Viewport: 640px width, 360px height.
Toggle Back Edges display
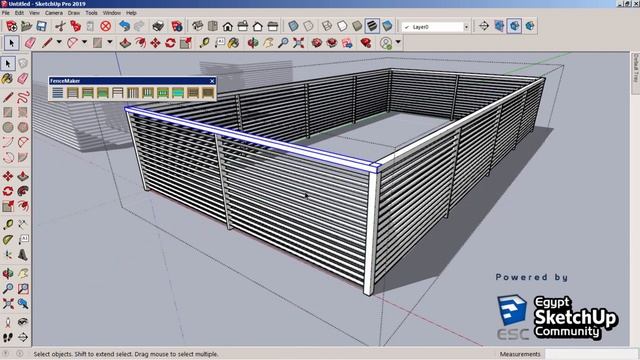tap(308, 27)
